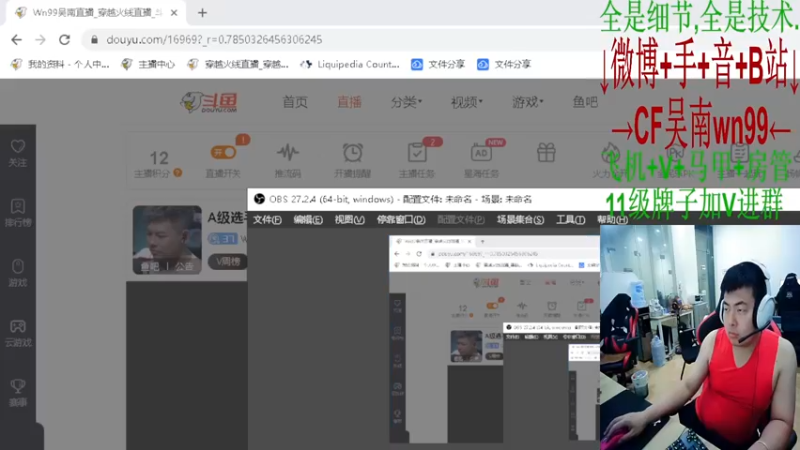Open the Liquipedia Count... bookmark
Screen dimensions: 800x450
click(350, 64)
